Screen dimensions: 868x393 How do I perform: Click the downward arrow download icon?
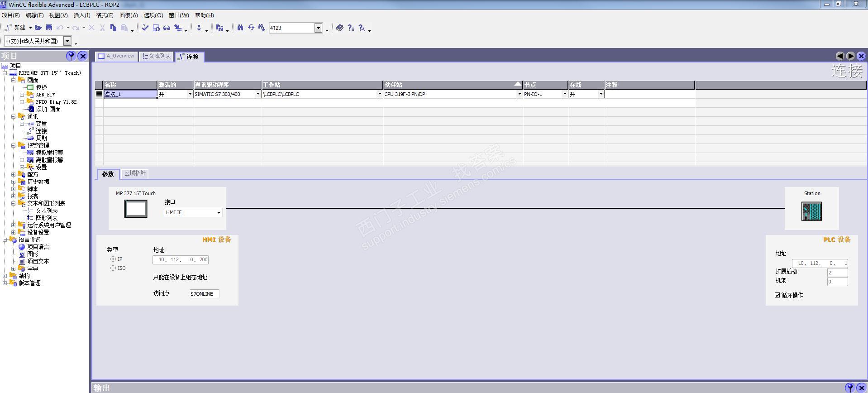click(199, 28)
